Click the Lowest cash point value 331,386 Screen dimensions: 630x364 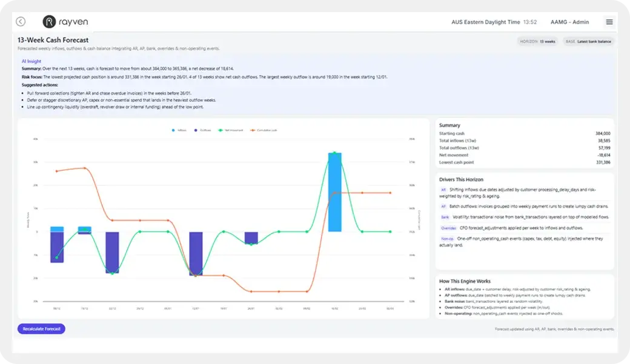pyautogui.click(x=603, y=162)
